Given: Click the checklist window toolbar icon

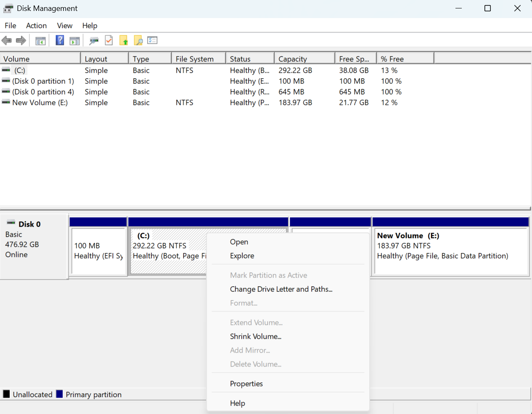Looking at the screenshot, I should click(x=152, y=40).
